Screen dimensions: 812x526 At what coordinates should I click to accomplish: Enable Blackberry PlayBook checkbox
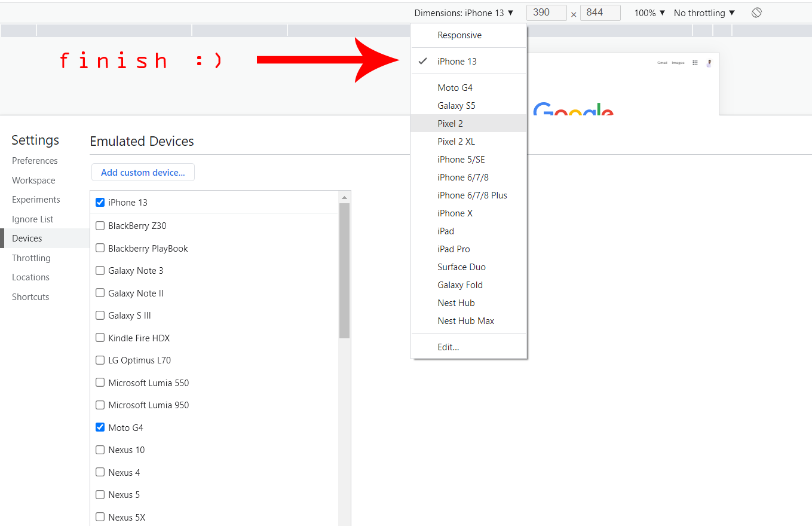pos(100,248)
